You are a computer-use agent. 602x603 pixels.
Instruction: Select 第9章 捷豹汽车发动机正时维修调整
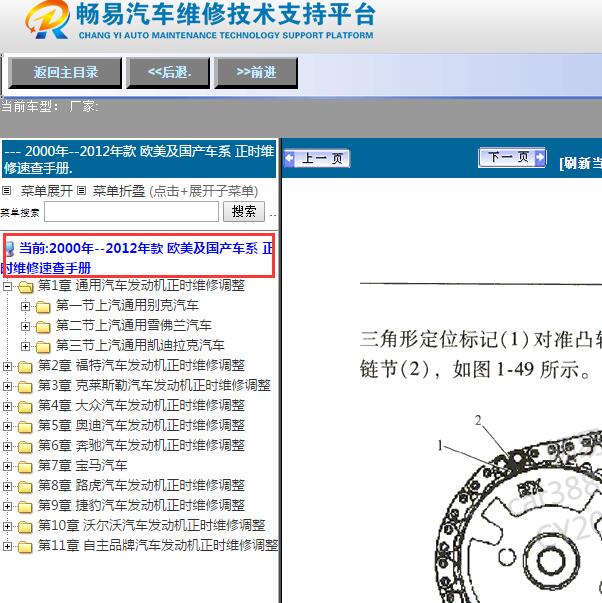(x=141, y=505)
